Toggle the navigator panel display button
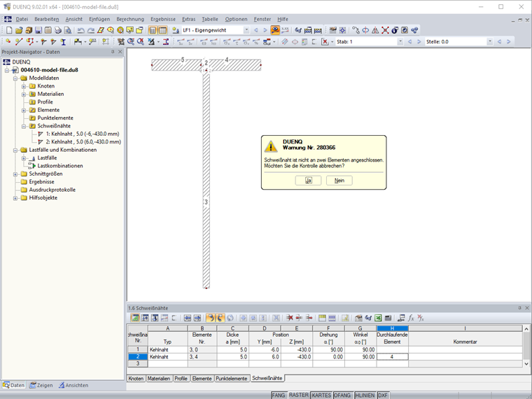The image size is (532, 399). (x=153, y=30)
